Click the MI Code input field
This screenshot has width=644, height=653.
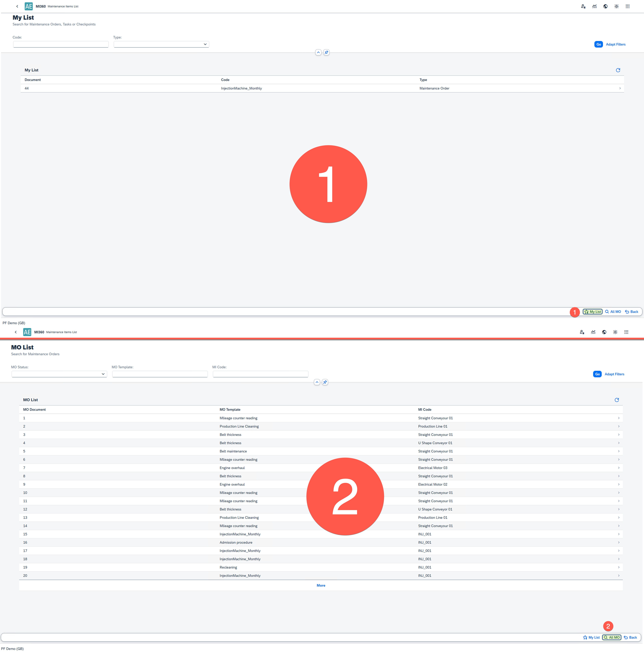pos(260,374)
